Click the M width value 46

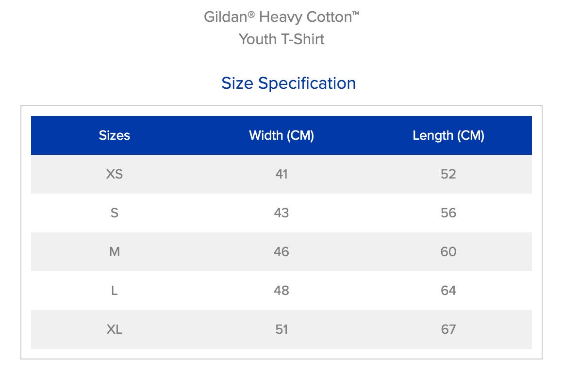pyautogui.click(x=281, y=252)
